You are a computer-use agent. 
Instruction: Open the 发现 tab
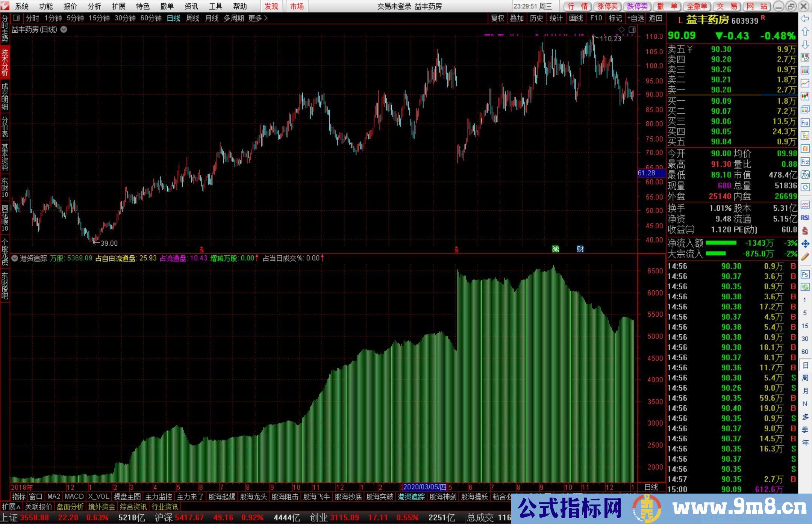click(271, 6)
